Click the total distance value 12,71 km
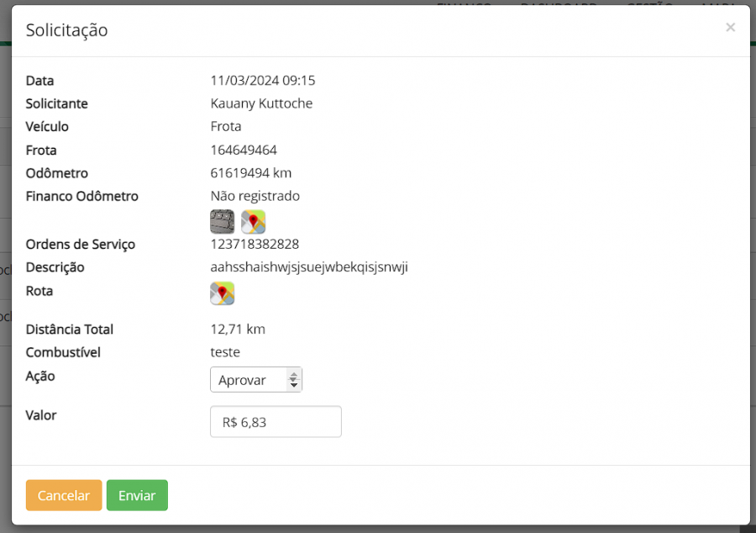This screenshot has width=756, height=533. (237, 330)
